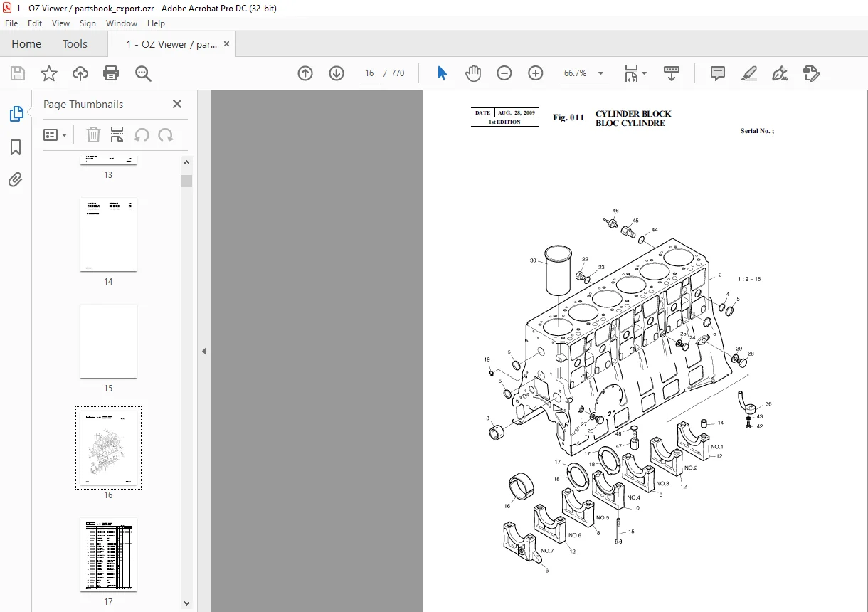
Task: Open the zoom level dropdown
Action: tap(600, 73)
